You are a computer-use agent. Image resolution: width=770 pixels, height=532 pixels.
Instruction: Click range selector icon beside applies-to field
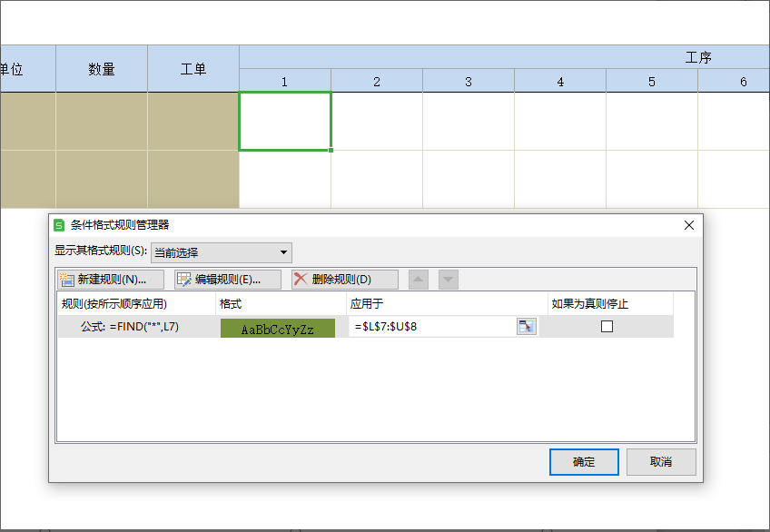point(526,327)
